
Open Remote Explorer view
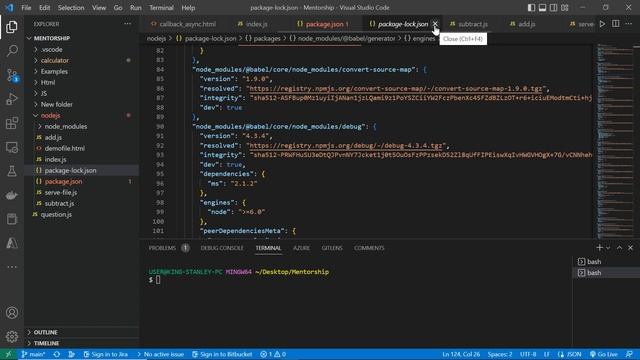tap(12, 147)
